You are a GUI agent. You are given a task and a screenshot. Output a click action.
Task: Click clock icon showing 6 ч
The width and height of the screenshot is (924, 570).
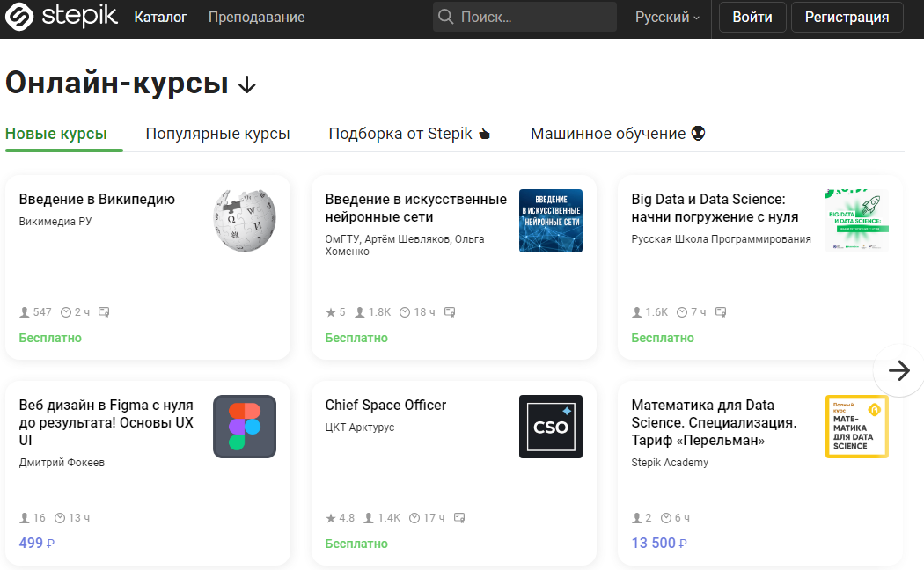(x=666, y=518)
